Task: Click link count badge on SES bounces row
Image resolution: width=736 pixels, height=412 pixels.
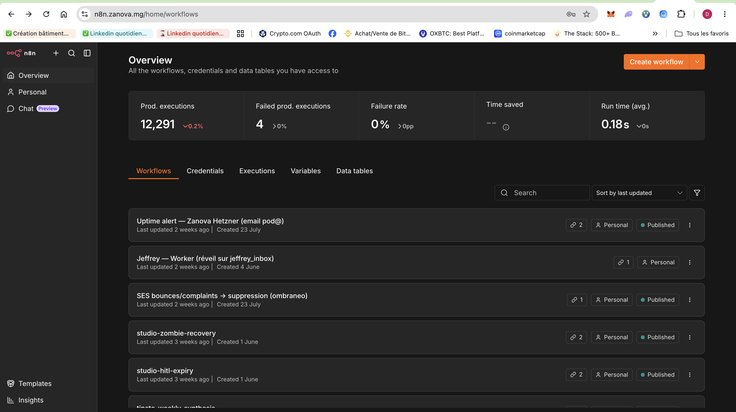Action: (576, 300)
